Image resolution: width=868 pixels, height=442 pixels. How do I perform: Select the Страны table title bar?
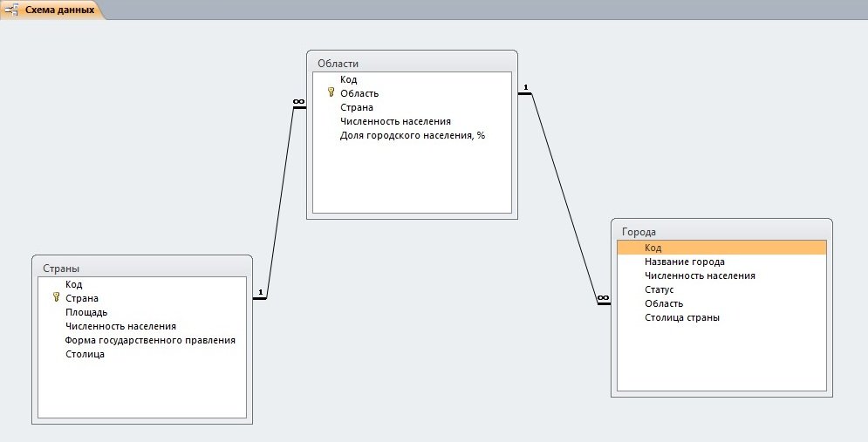click(x=141, y=268)
